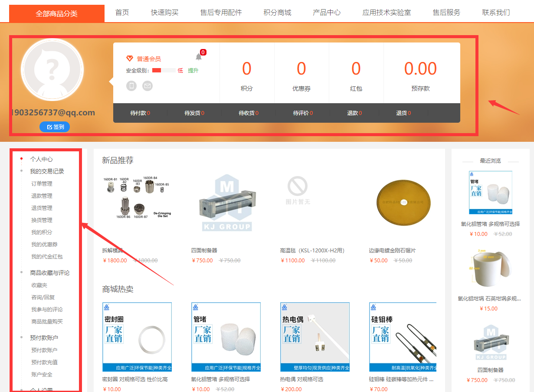534x392 pixels.
Task: Open the 全部商品分类 category menu
Action: pyautogui.click(x=56, y=13)
